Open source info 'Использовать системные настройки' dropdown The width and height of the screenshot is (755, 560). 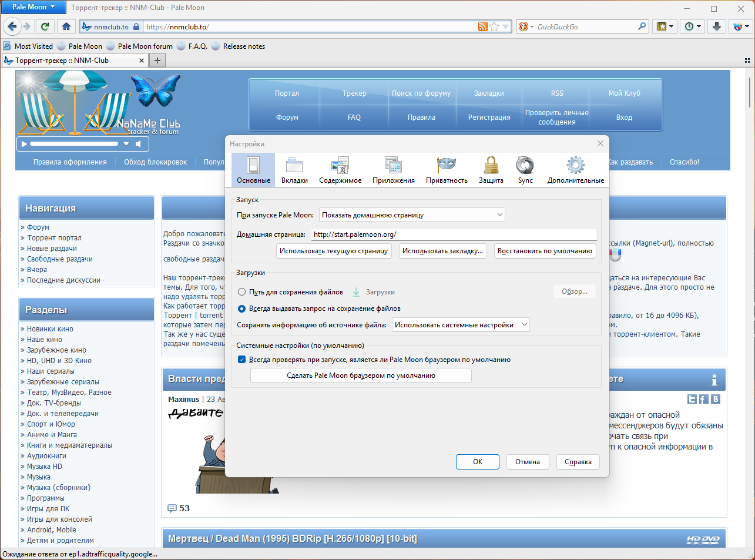tap(461, 325)
